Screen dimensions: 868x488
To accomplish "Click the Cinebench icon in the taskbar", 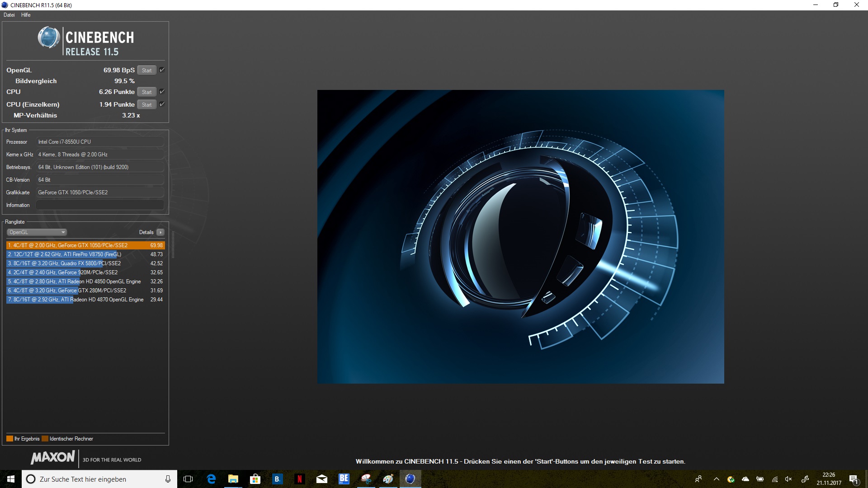I will (410, 479).
